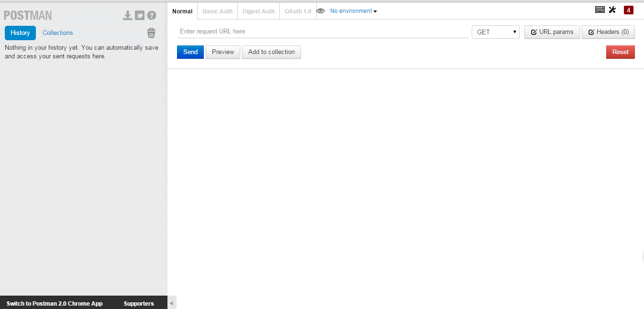Select the Digest Auth tab
Screen dimensions: 644x309
[259, 11]
